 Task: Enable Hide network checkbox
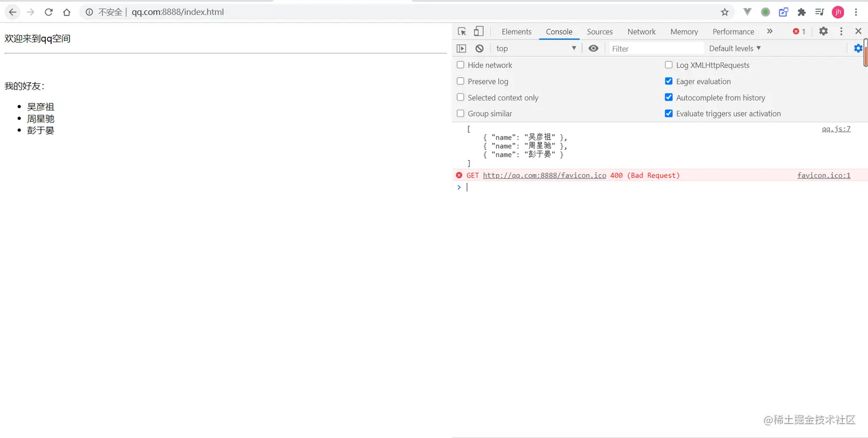(460, 65)
